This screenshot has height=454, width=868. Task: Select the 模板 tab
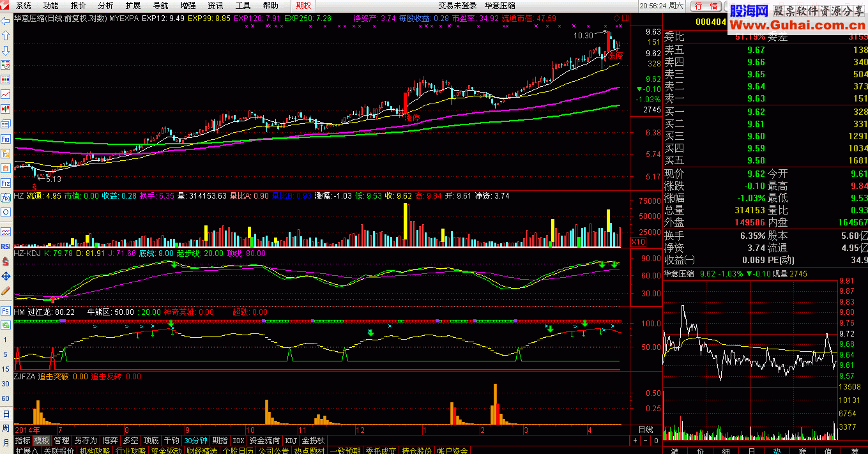[x=42, y=441]
